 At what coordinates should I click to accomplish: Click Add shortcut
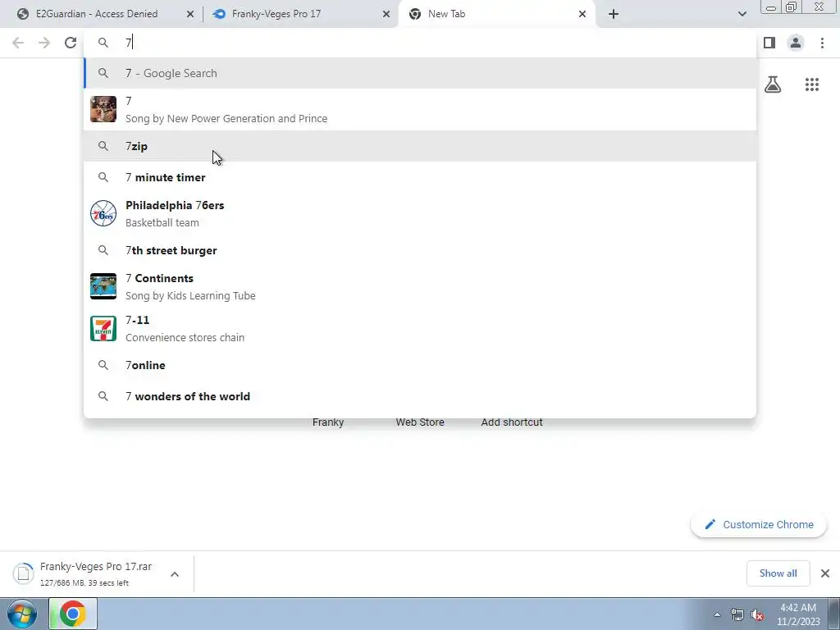click(512, 422)
